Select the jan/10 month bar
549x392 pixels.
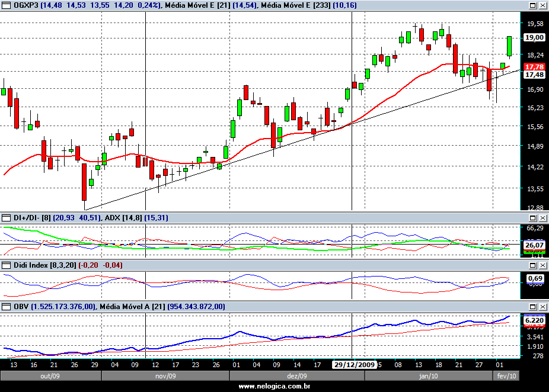[429, 376]
